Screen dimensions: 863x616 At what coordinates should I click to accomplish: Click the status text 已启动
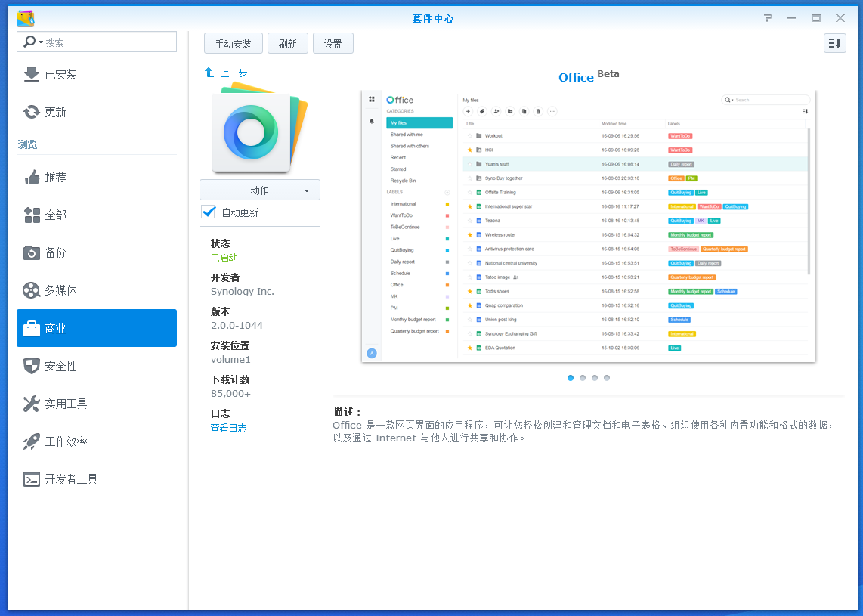(224, 258)
